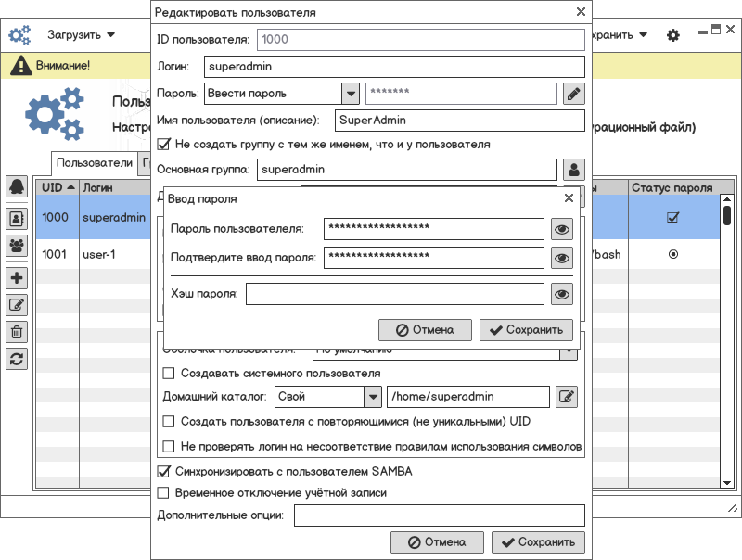This screenshot has width=742, height=560.
Task: Close the 'Редактировать пользователя' dialog
Action: point(581,12)
